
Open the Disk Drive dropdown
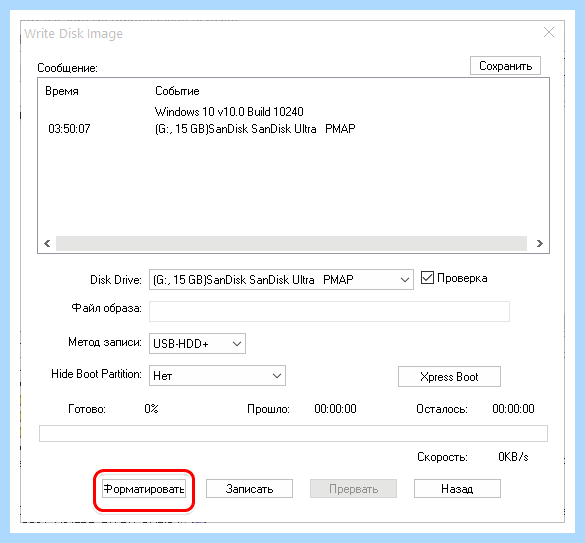(x=281, y=280)
